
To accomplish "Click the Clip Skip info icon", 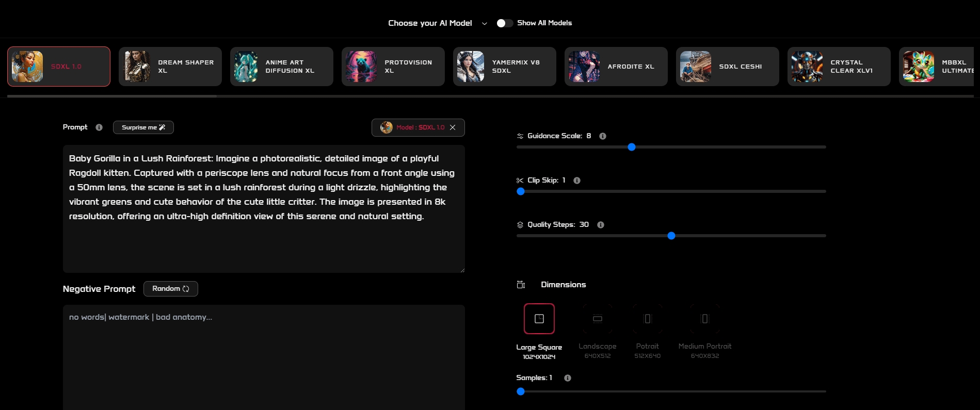I will coord(576,181).
